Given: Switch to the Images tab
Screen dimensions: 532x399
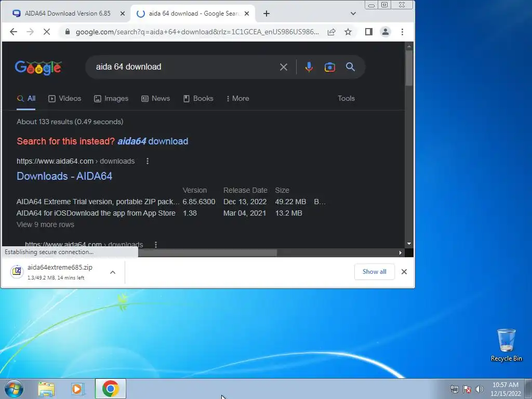Looking at the screenshot, I should 111,98.
